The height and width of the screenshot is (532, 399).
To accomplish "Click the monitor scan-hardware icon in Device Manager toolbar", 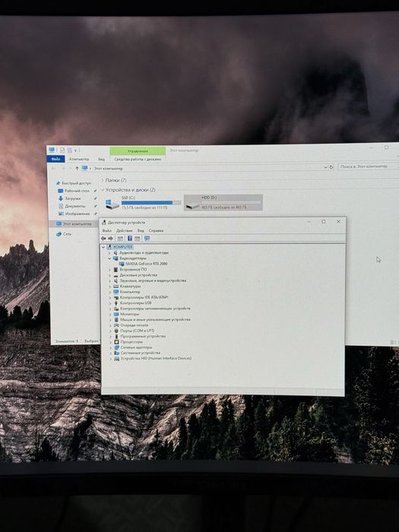I will pyautogui.click(x=147, y=239).
